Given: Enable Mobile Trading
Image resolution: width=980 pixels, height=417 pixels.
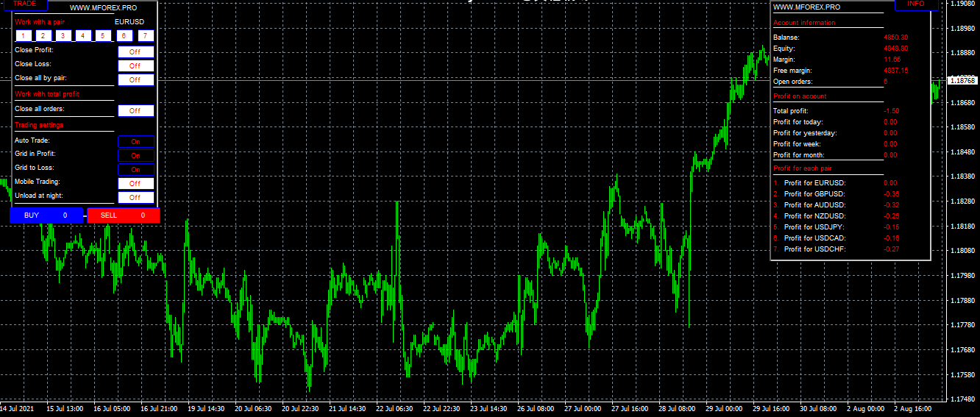Looking at the screenshot, I should pyautogui.click(x=135, y=184).
